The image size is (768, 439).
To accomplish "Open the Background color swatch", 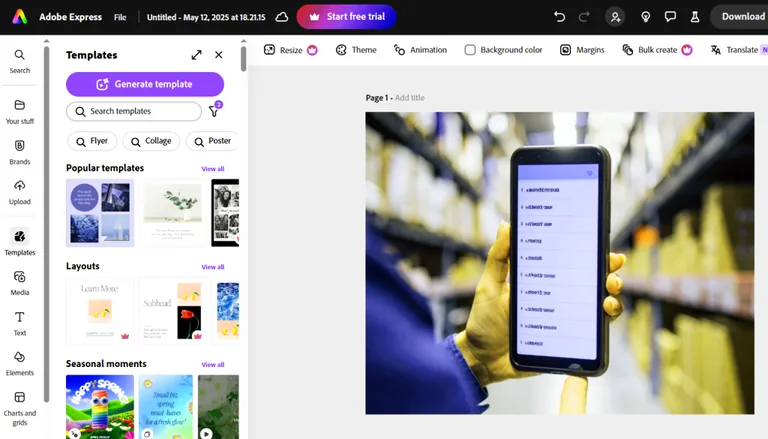I will pyautogui.click(x=470, y=50).
